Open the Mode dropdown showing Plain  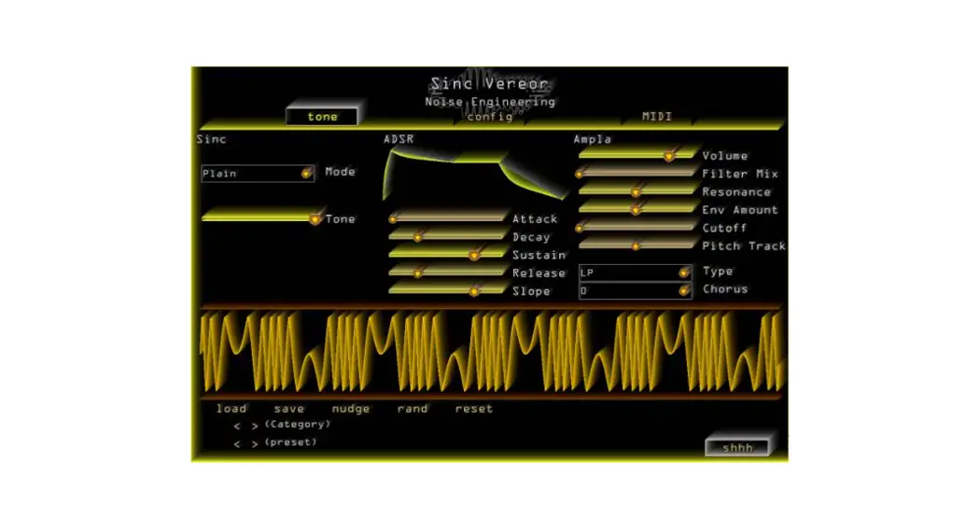258,173
